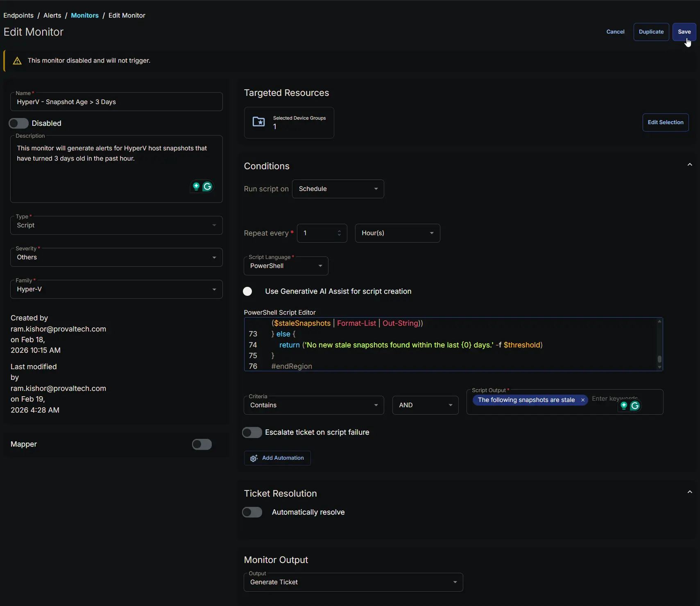Enable Automatically resolve switch
700x606 pixels.
point(252,512)
